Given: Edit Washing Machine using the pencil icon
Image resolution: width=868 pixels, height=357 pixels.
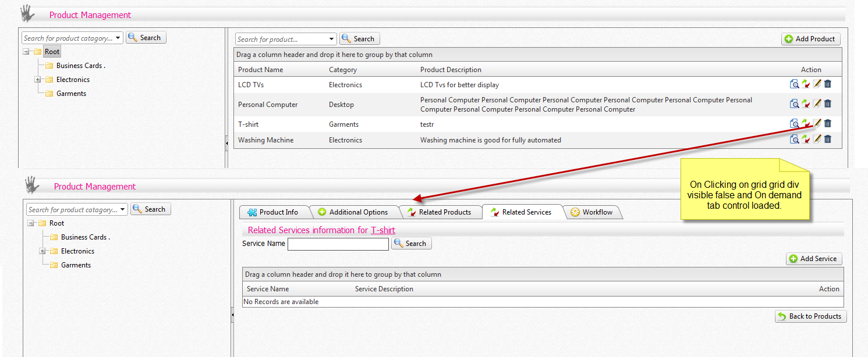Looking at the screenshot, I should pyautogui.click(x=817, y=140).
